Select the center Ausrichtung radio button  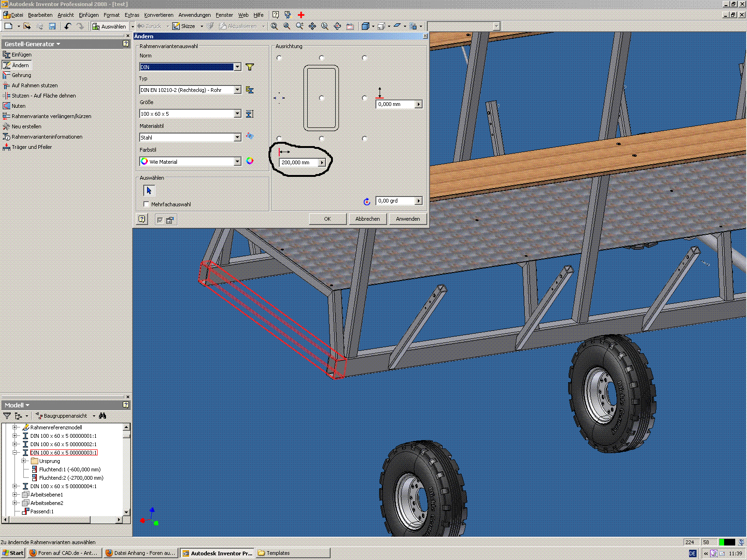(x=322, y=98)
